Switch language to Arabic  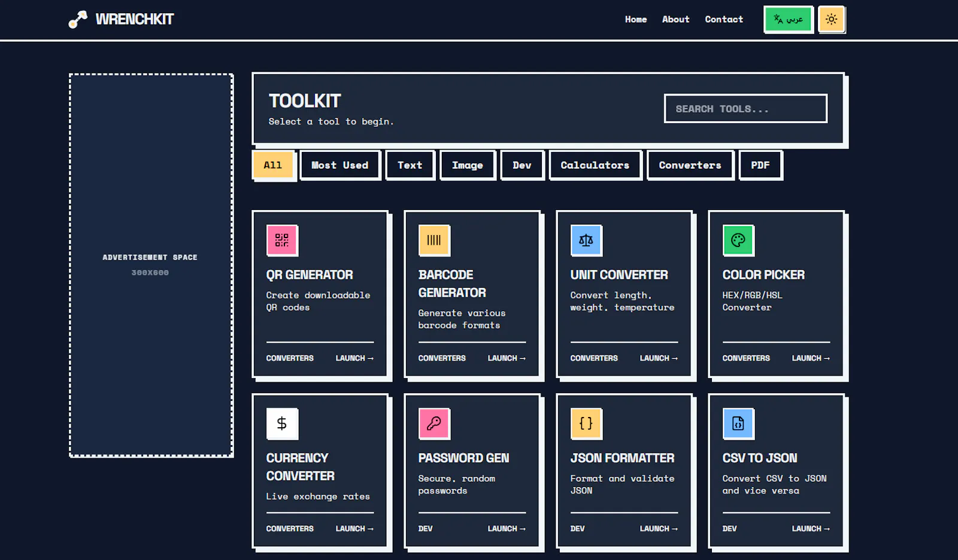(x=788, y=19)
